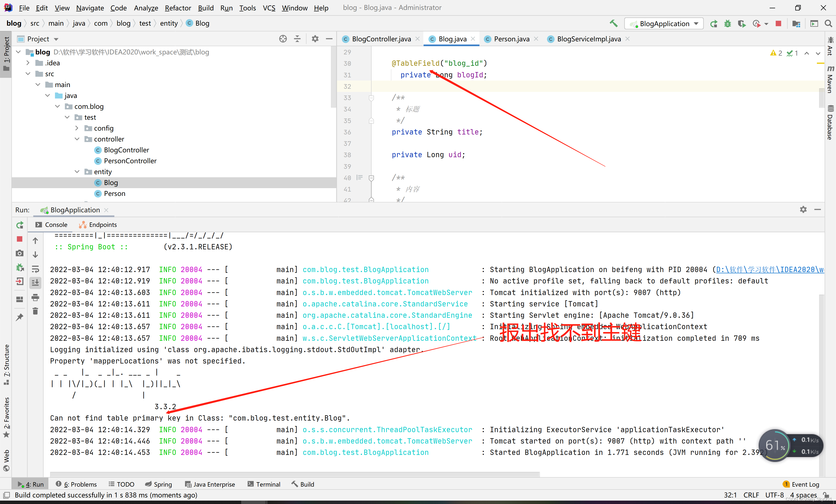Collapse the controller folder in the project tree

77,139
